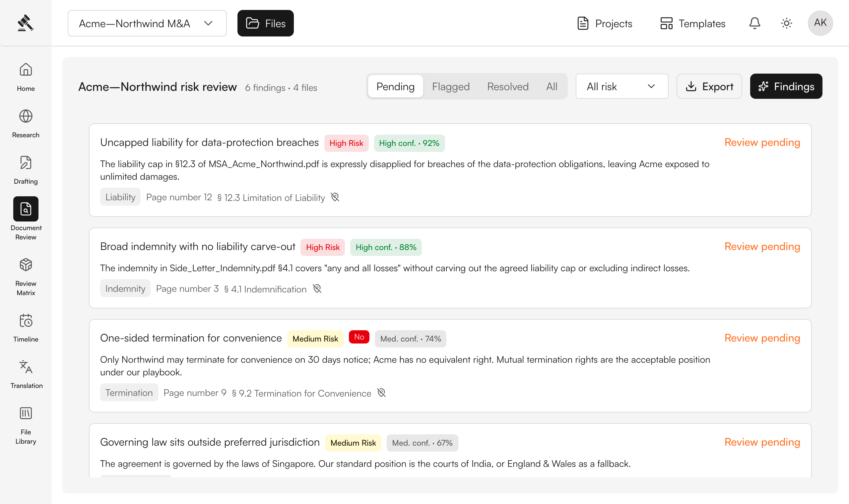The width and height of the screenshot is (849, 504).
Task: Switch to the Flagged tab
Action: 451,86
